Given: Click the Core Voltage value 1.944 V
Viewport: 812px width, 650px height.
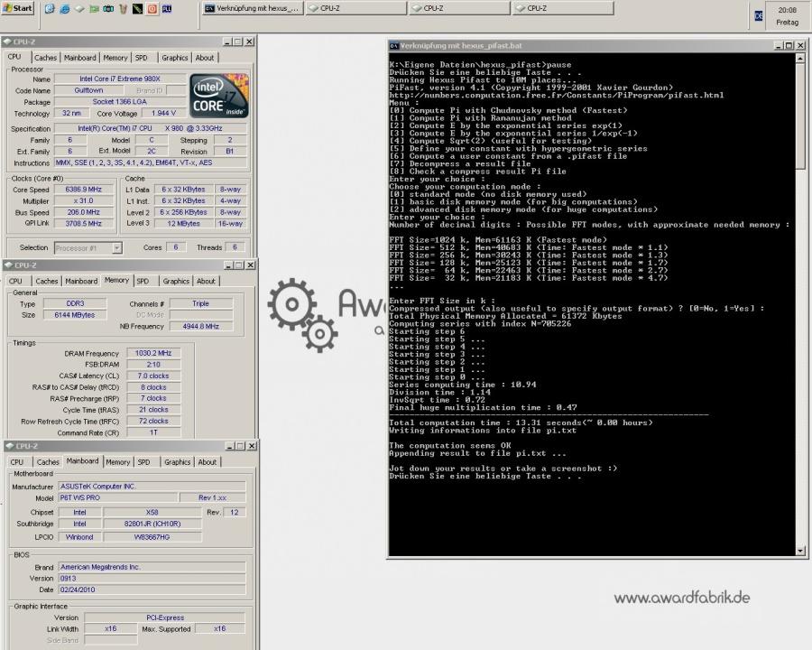Looking at the screenshot, I should point(164,113).
